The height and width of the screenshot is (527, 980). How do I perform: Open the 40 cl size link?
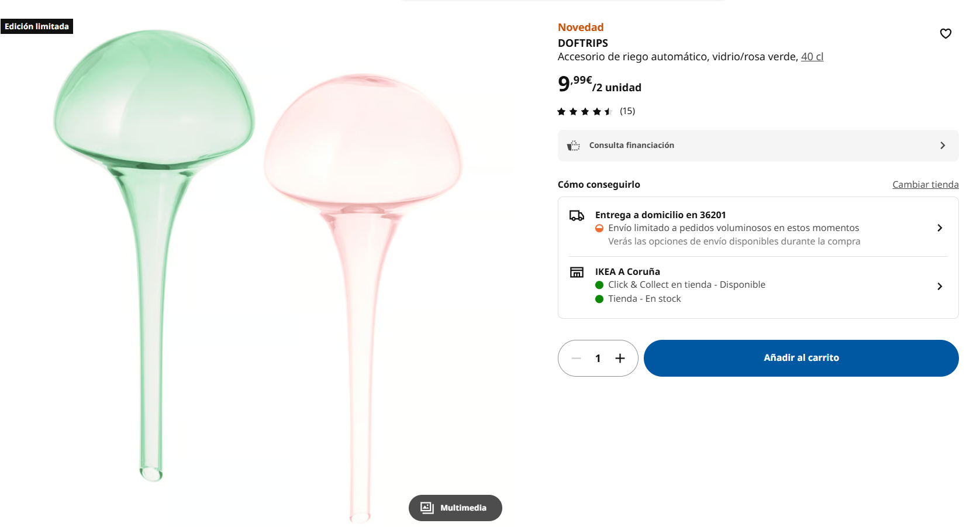[812, 57]
